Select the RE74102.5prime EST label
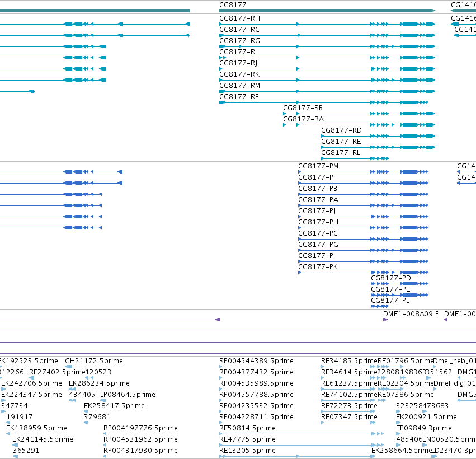The image size is (476, 459). pos(349,395)
